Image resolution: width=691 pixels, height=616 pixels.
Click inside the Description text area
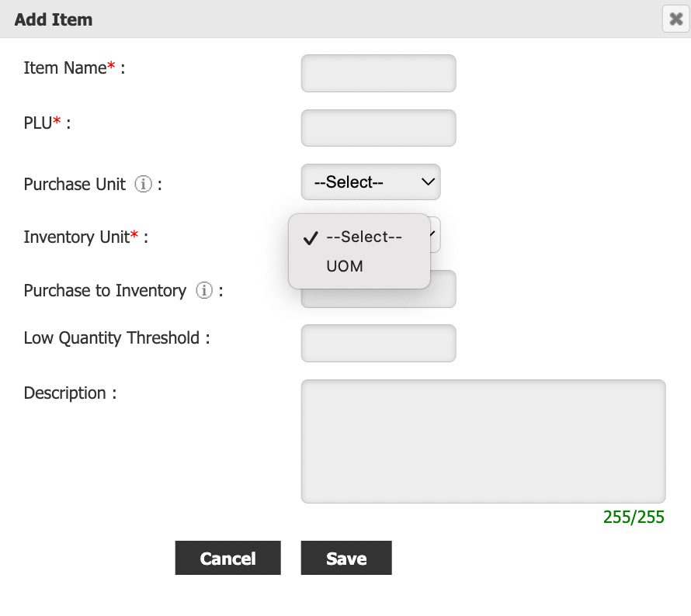(x=483, y=441)
